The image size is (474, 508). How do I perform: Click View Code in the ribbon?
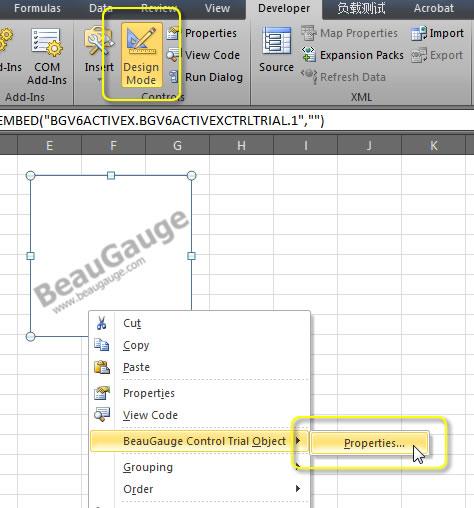pyautogui.click(x=203, y=55)
